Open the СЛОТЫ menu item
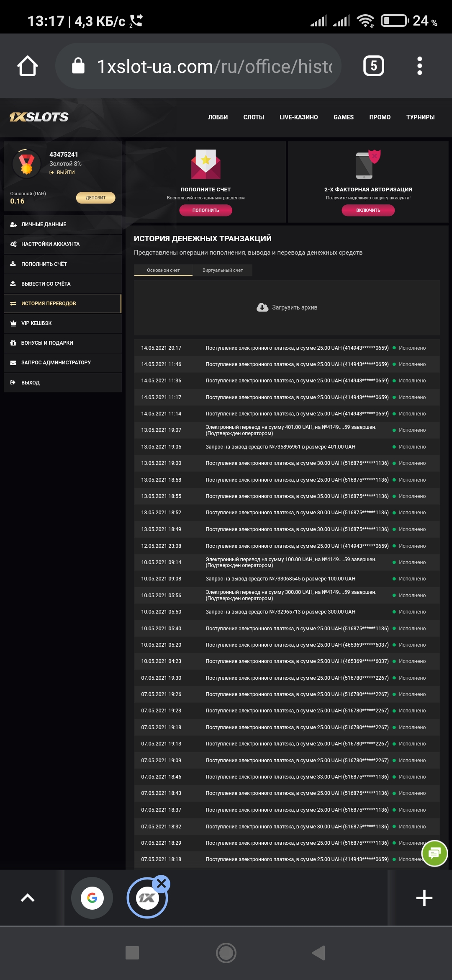 [x=254, y=117]
